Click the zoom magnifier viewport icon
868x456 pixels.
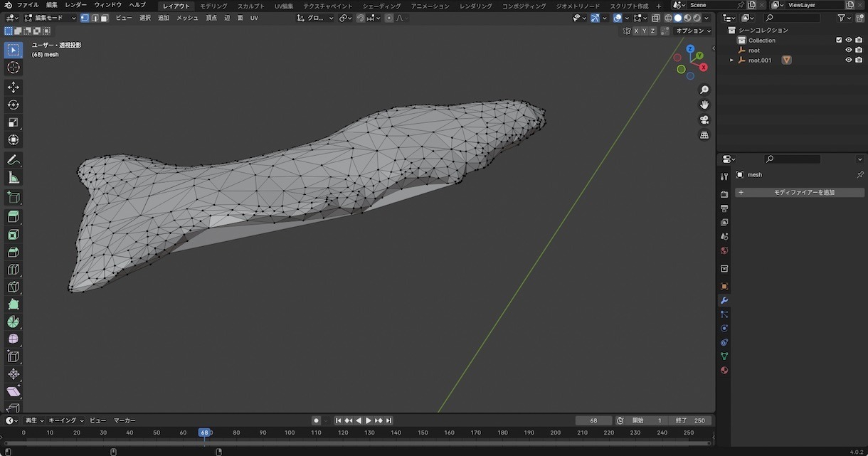[x=704, y=90]
